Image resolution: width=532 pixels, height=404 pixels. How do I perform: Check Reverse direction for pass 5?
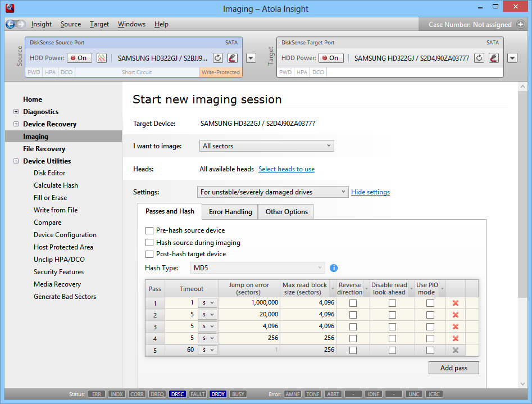[x=353, y=351]
